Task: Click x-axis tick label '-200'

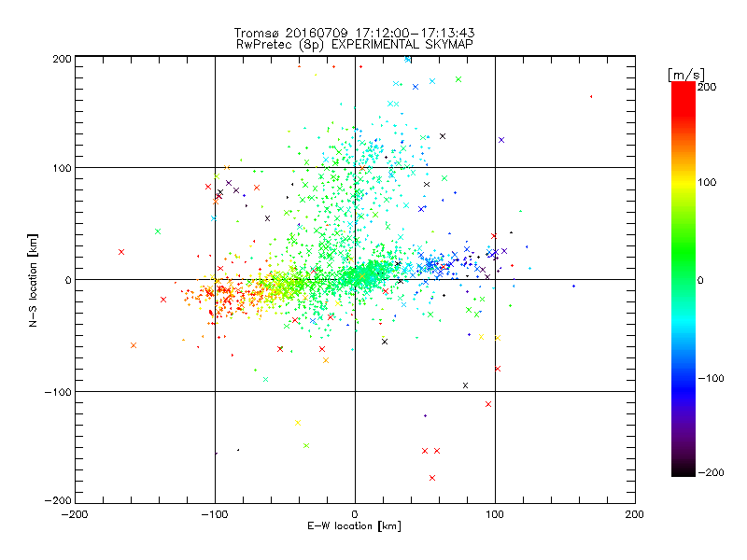Action: (x=75, y=514)
